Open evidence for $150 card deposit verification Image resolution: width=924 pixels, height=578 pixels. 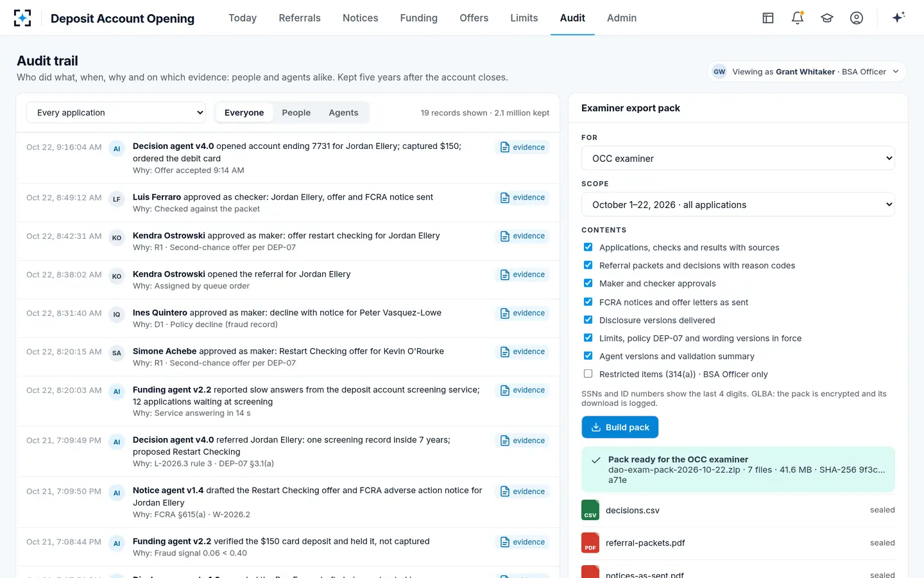[x=522, y=542]
